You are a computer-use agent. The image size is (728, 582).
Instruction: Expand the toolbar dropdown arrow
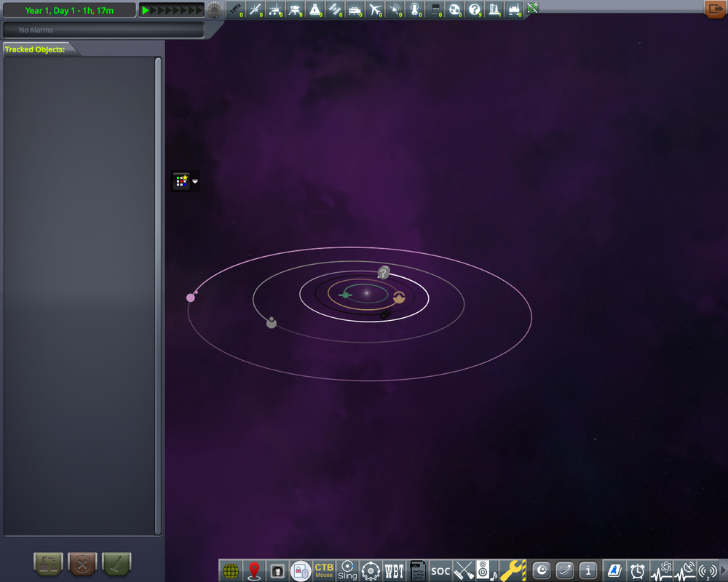point(195,181)
